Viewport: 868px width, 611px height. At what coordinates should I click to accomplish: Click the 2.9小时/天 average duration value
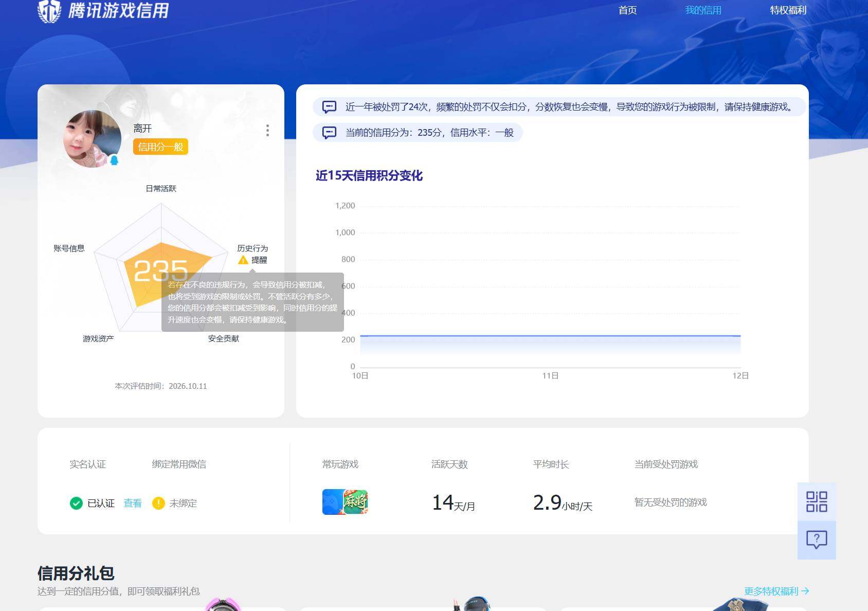[x=563, y=503]
